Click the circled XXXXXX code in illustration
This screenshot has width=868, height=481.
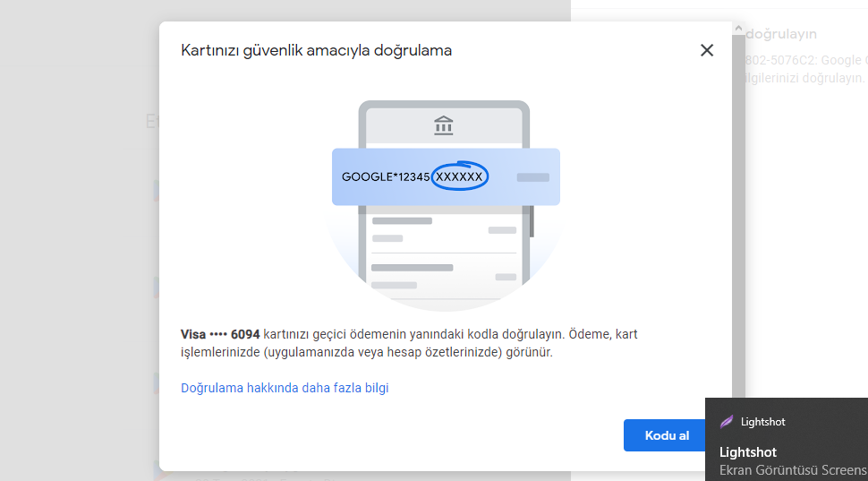[x=459, y=176]
